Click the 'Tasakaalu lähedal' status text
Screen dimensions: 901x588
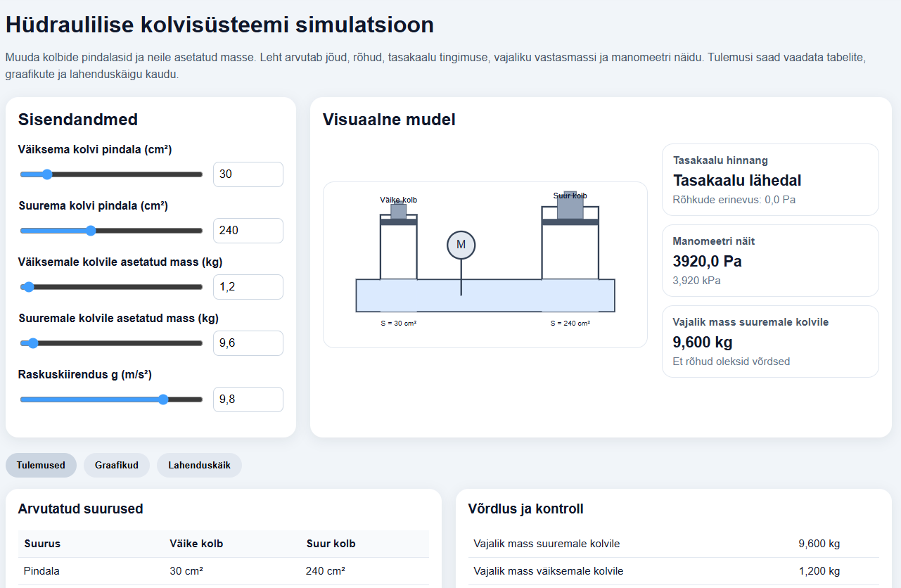click(x=737, y=180)
